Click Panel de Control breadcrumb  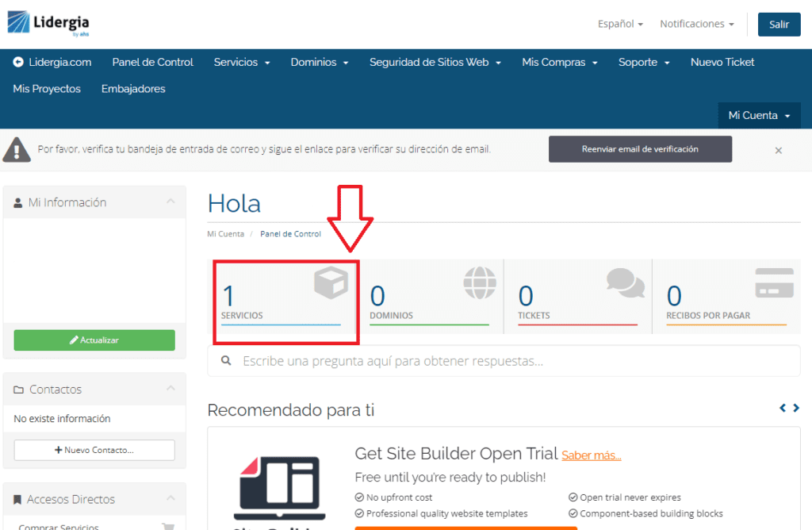tap(290, 233)
